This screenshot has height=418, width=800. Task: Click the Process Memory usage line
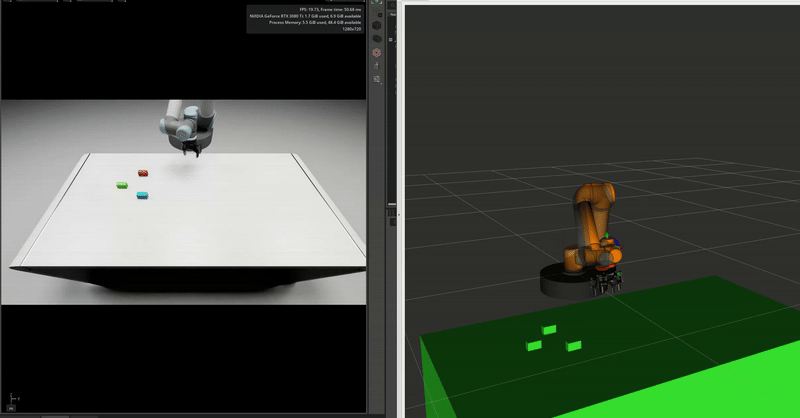(x=315, y=22)
